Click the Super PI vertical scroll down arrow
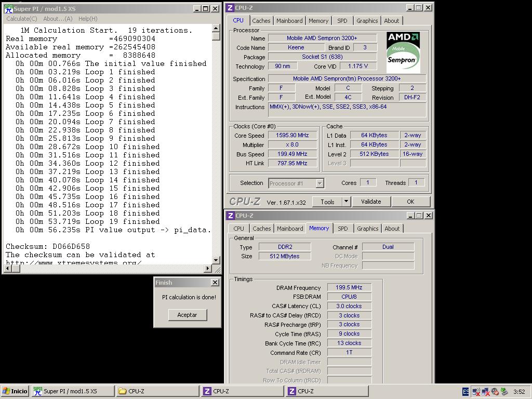This screenshot has width=532, height=399. (x=216, y=260)
